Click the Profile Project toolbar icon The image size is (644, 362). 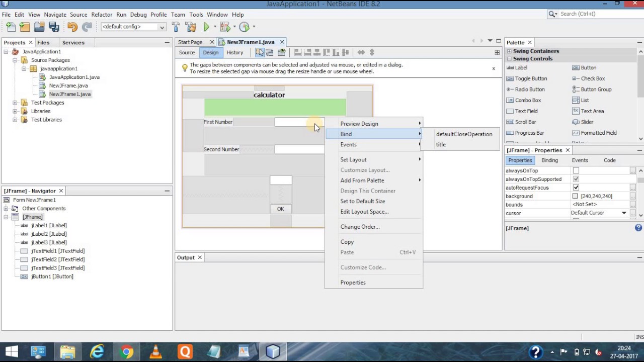tap(244, 27)
